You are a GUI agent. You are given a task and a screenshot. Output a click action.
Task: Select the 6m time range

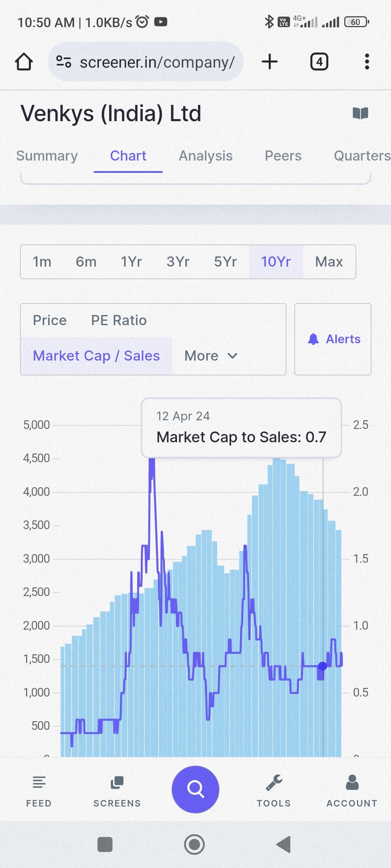pos(86,262)
